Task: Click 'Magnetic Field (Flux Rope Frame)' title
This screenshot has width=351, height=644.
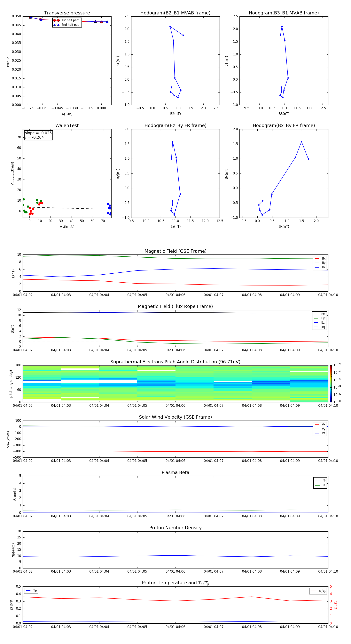Action: [175, 307]
